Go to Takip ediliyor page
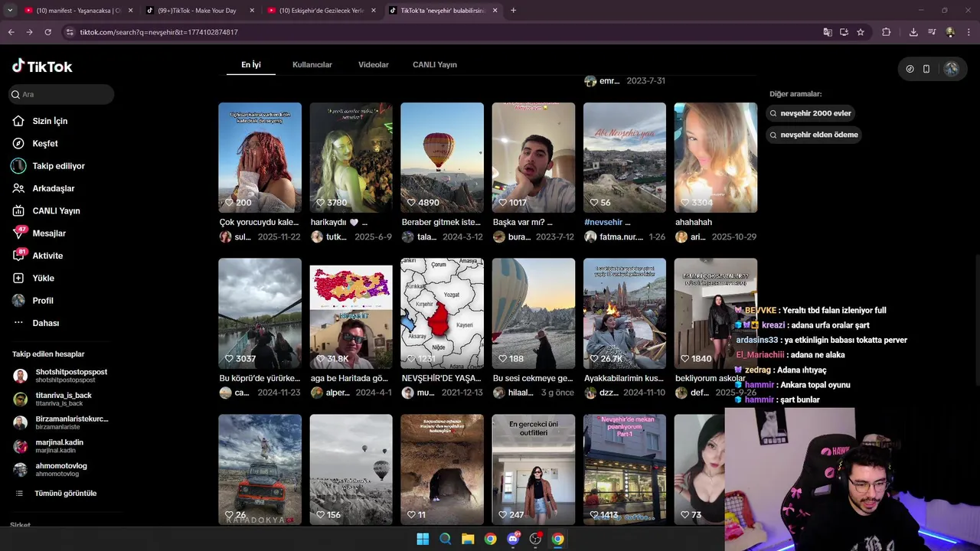The width and height of the screenshot is (980, 551). [x=48, y=166]
